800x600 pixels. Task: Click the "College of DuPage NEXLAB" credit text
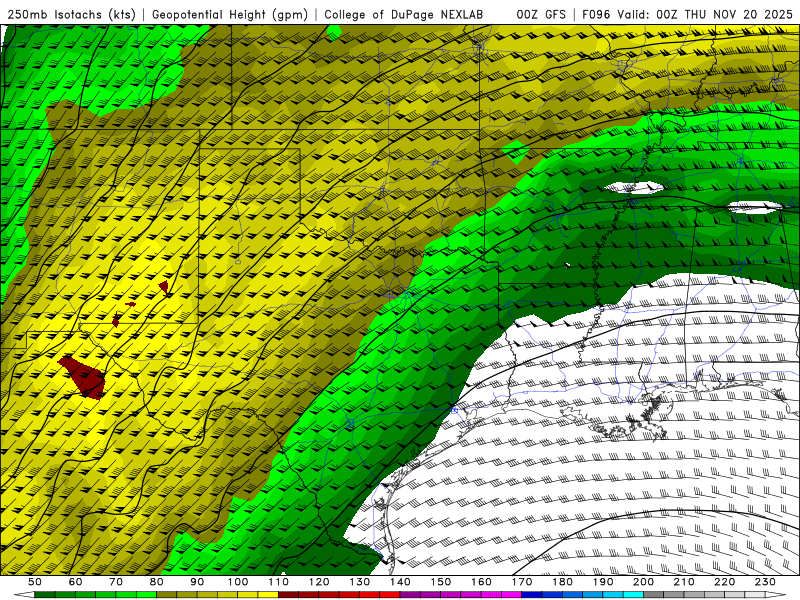[404, 15]
